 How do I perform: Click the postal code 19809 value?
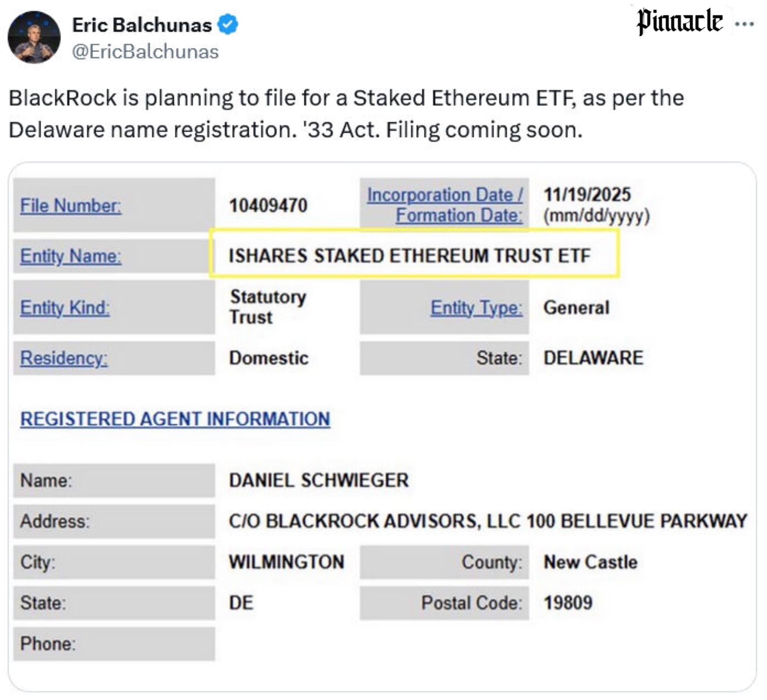568,603
